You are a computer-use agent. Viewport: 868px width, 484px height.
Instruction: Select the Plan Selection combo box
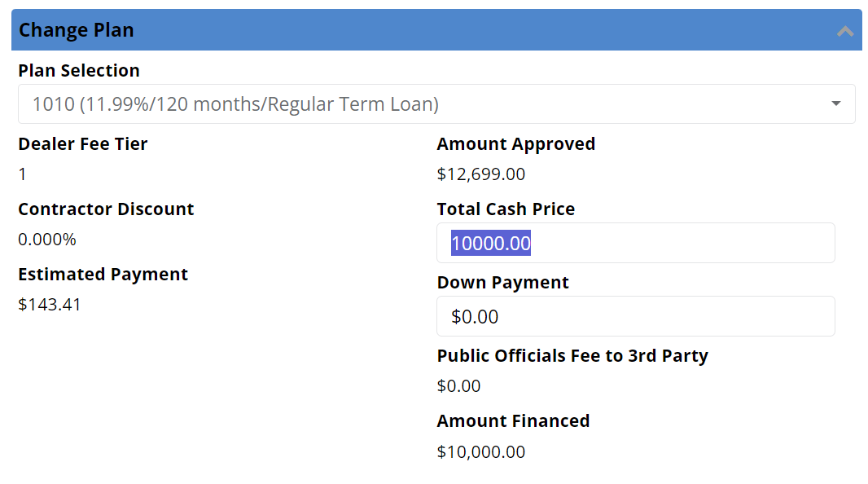pos(436,103)
